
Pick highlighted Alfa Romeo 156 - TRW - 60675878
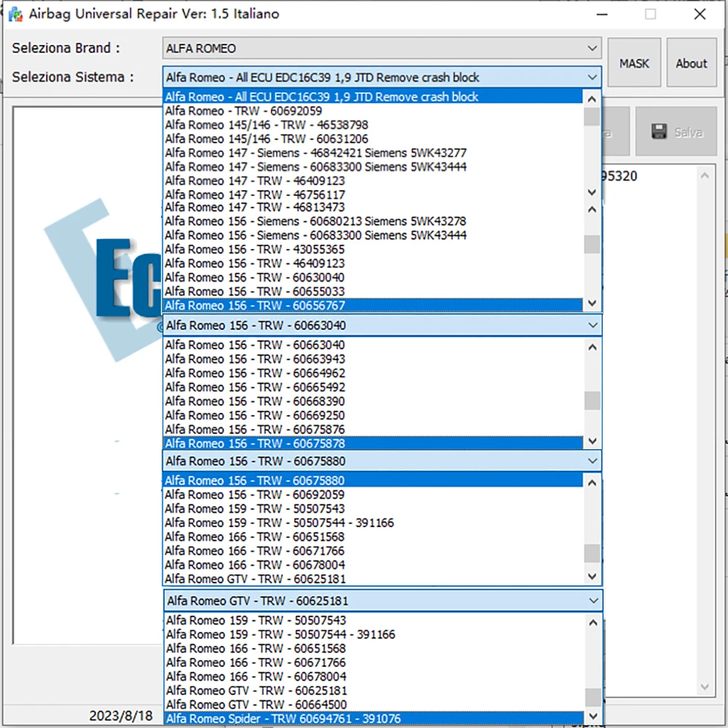[x=373, y=443]
